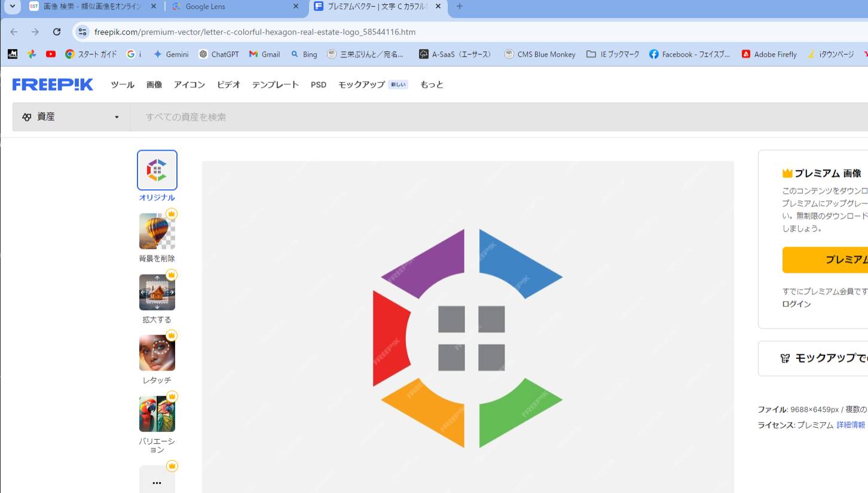Click the プレミアム 画像 crown heading
Image resolution: width=868 pixels, height=493 pixels.
click(x=822, y=173)
